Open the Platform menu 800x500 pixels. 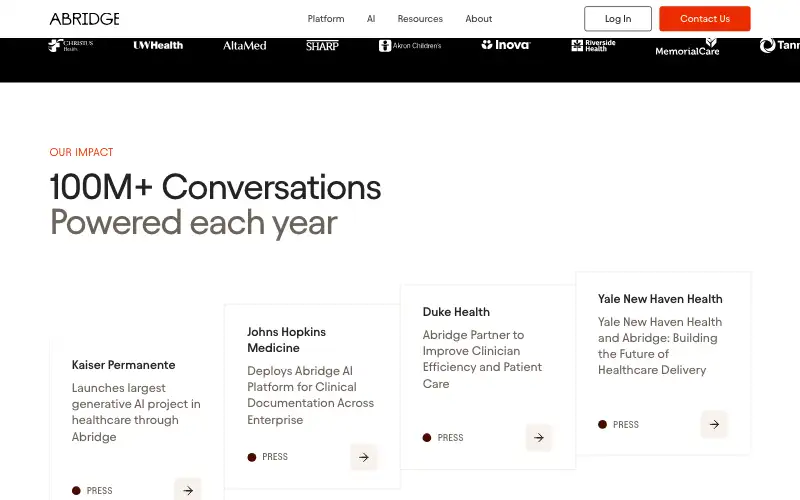(326, 19)
